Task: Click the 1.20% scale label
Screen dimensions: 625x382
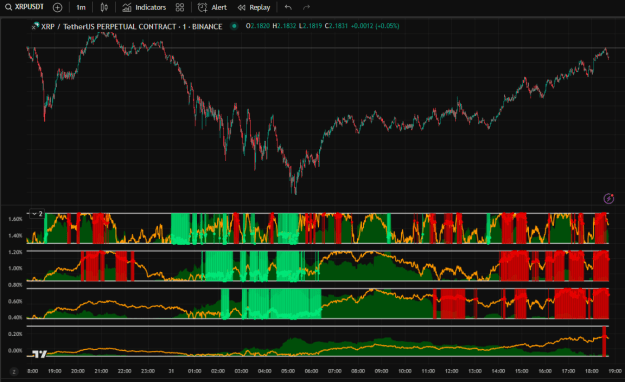Action: pos(15,252)
